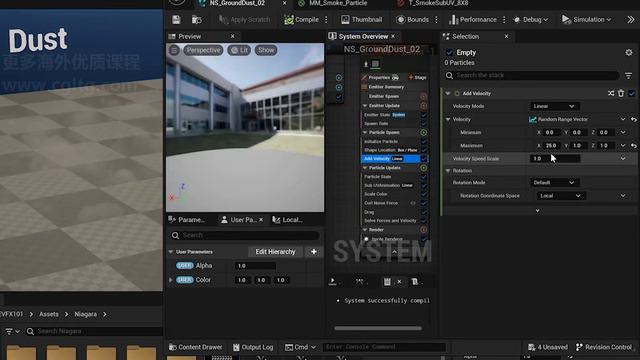Click the Compile button
The height and width of the screenshot is (360, 640).
(x=302, y=19)
